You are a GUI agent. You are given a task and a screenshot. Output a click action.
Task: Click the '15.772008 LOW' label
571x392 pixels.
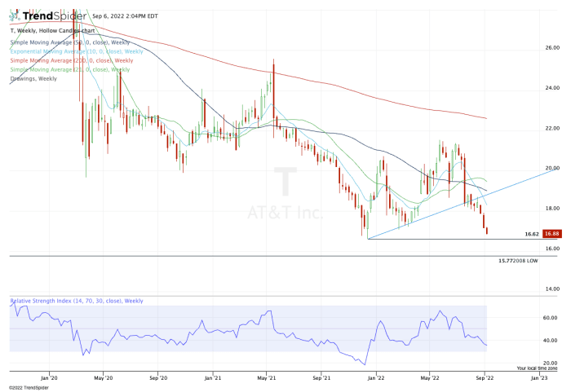(x=518, y=261)
